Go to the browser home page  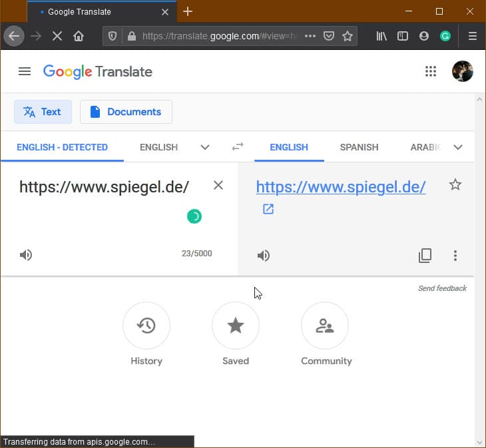pos(79,36)
